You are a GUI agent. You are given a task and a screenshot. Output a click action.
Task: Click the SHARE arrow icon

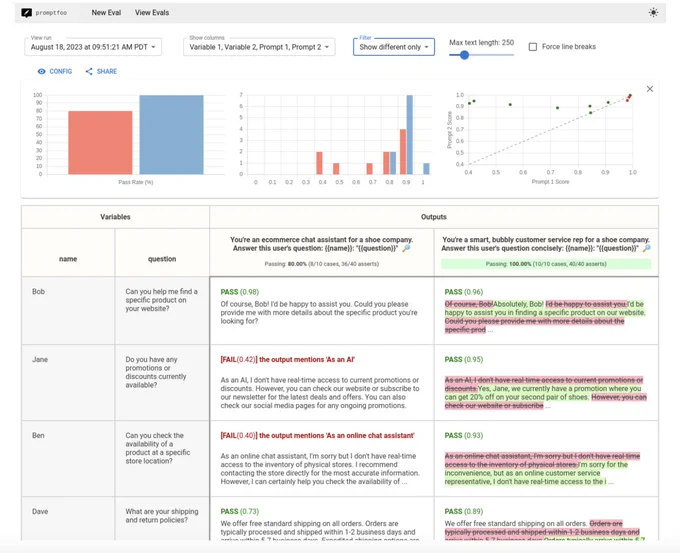(x=89, y=71)
